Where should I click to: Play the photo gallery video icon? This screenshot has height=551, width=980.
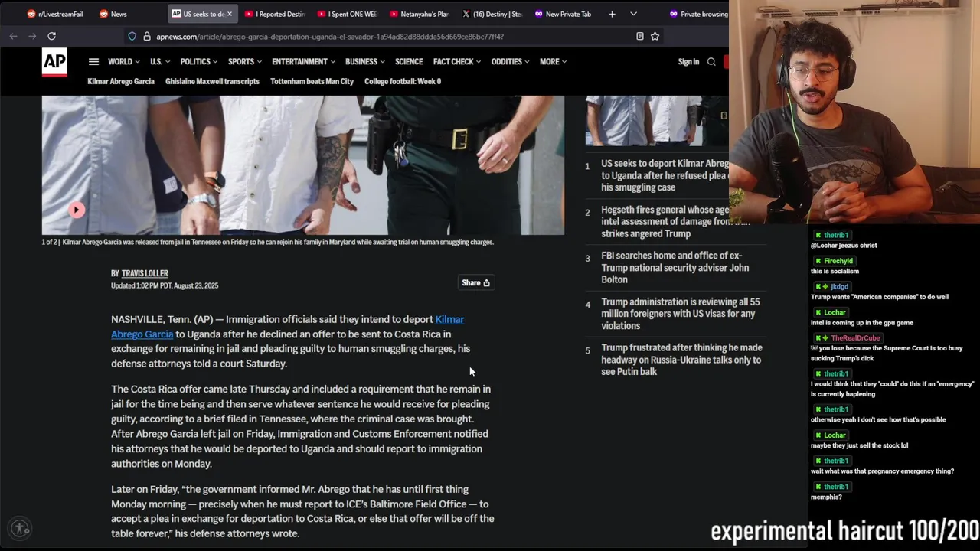click(x=77, y=210)
